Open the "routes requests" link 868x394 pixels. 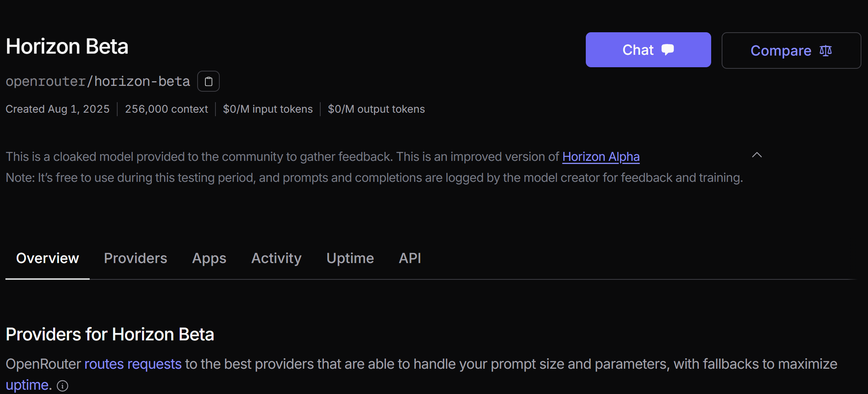pos(133,364)
